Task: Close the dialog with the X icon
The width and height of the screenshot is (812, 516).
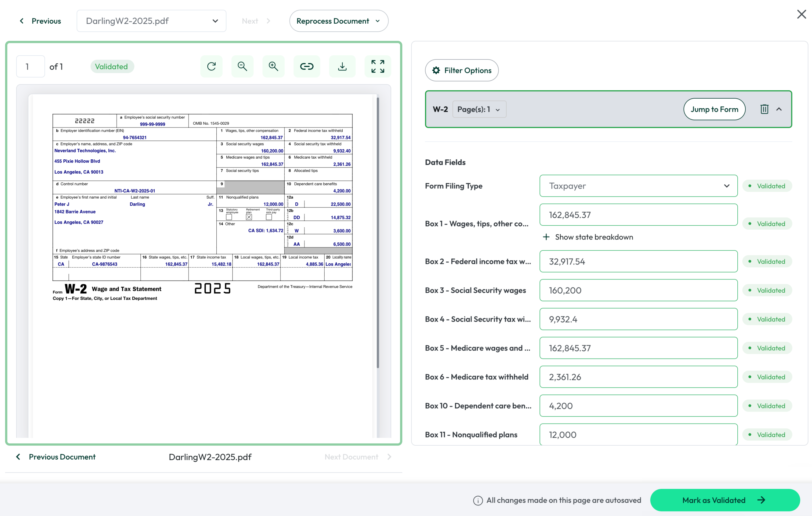Action: tap(801, 14)
